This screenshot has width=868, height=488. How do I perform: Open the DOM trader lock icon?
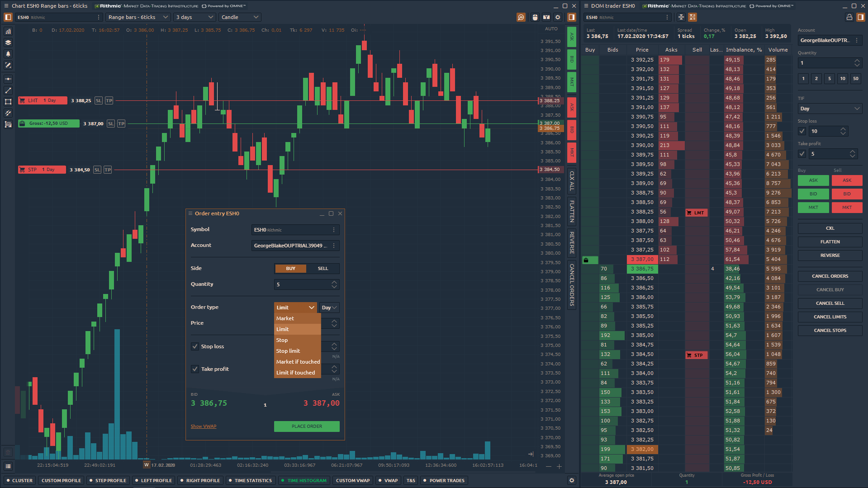tap(849, 16)
